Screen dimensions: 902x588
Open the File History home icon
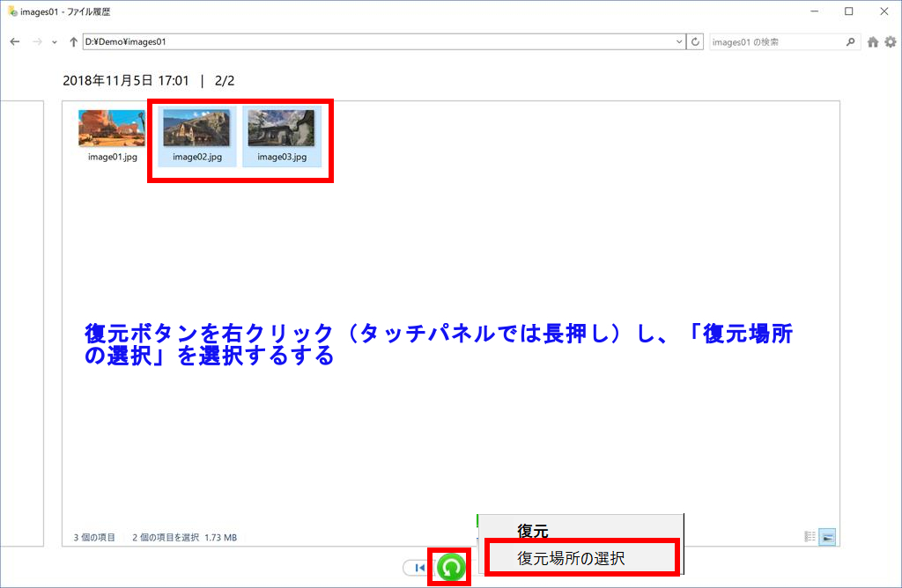point(873,41)
